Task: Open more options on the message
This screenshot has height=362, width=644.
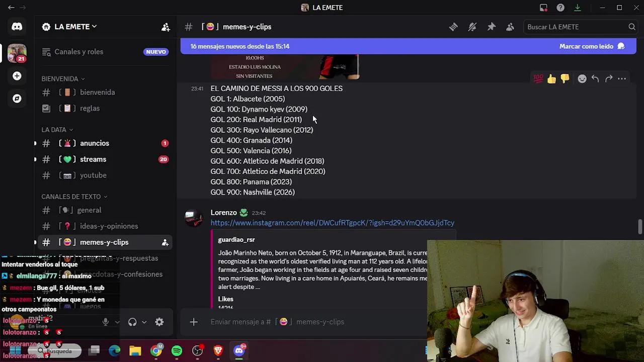Action: pyautogui.click(x=622, y=78)
